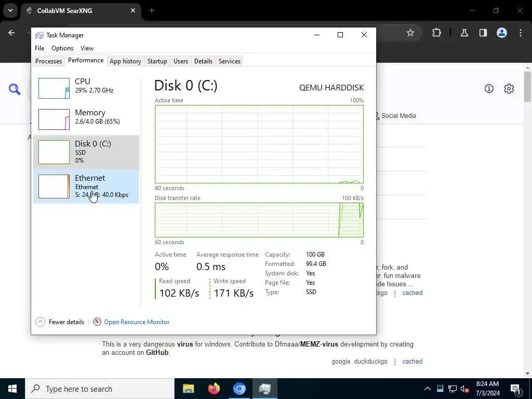Open the Windows Start menu

(x=12, y=389)
